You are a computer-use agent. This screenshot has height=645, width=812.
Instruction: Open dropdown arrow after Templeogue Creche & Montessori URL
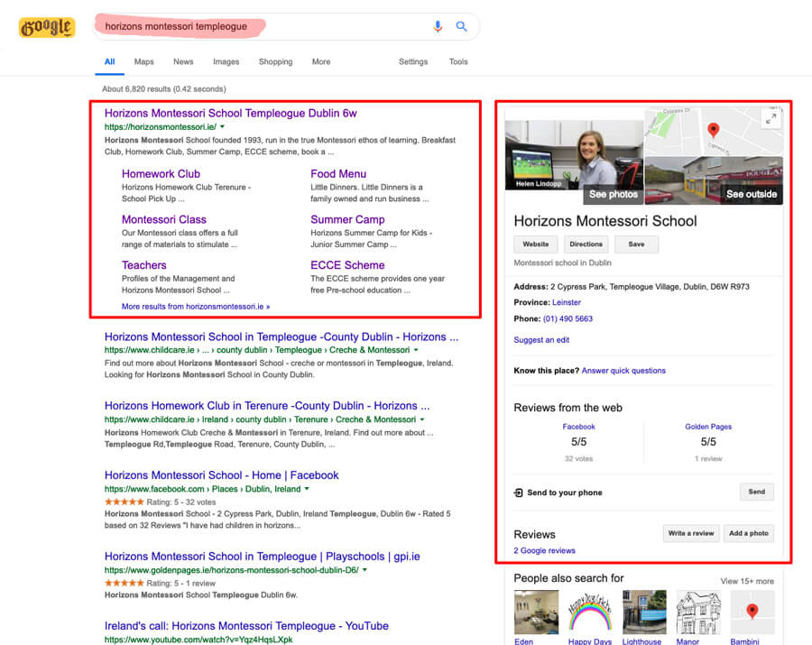[416, 350]
